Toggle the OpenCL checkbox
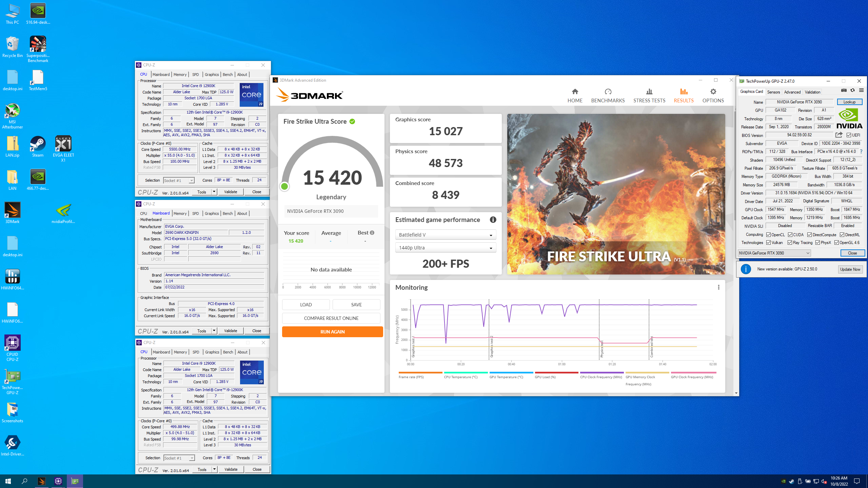Screen dimensions: 868x488 [769, 235]
